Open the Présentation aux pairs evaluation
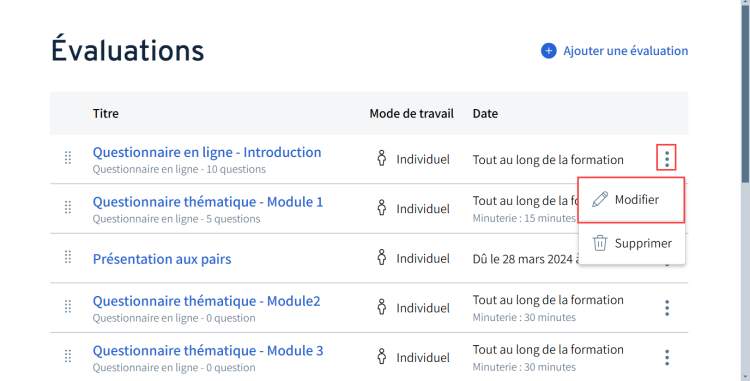Screen dimensions: 750x381 [x=162, y=259]
